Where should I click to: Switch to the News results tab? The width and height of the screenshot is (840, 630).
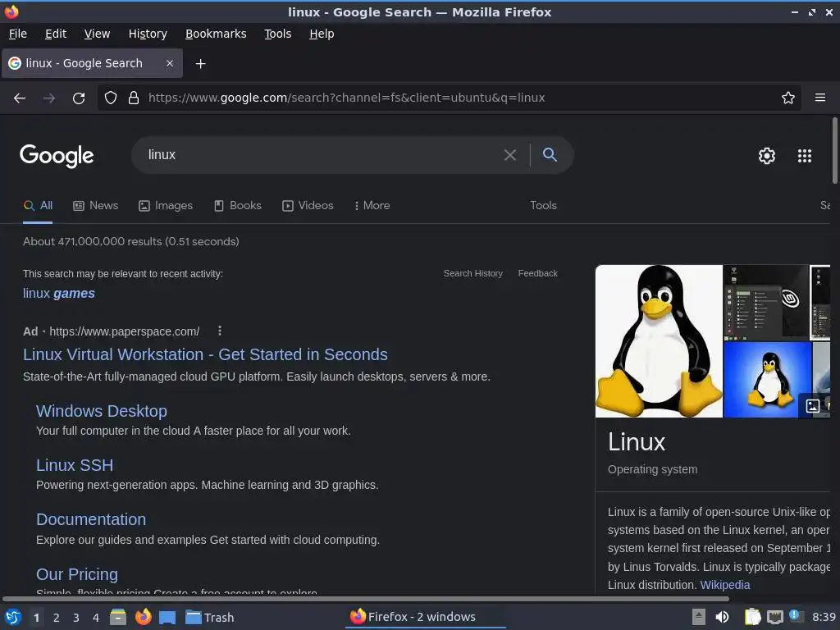[x=95, y=205]
